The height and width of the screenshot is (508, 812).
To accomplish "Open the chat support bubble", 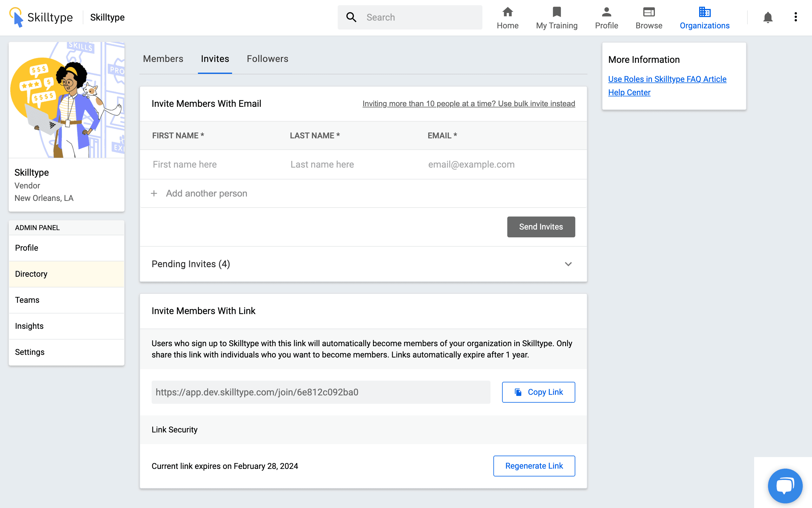I will point(785,485).
